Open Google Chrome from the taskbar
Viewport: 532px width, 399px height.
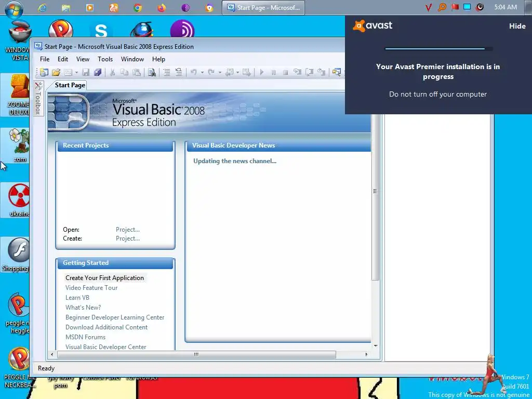(x=137, y=7)
